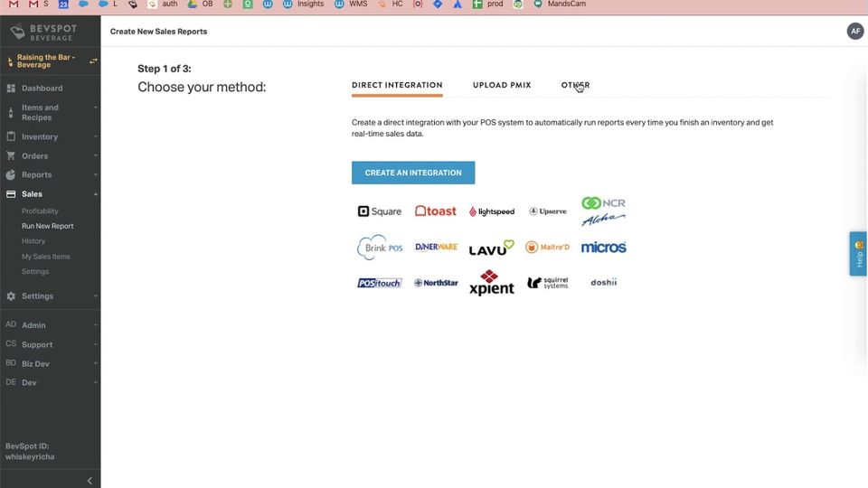Open the Insights browser bookmark
The width and height of the screenshot is (868, 488).
pyautogui.click(x=304, y=4)
